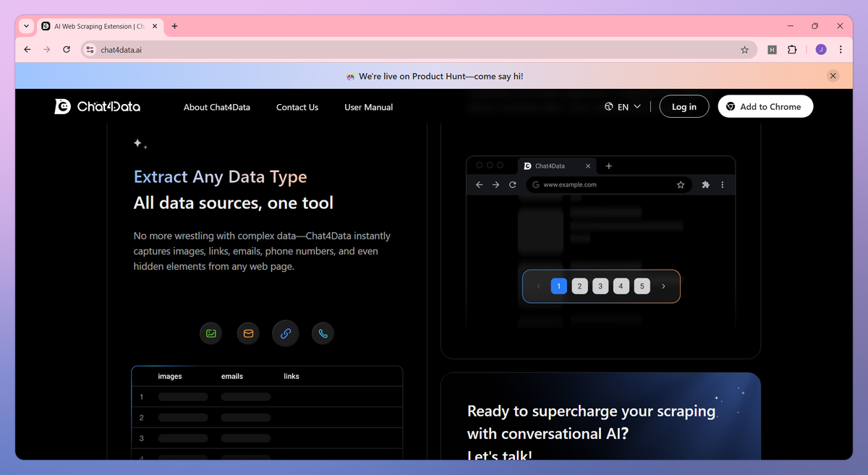Click row 3 in the data table
Viewport: 868px width, 475px height.
coord(267,438)
